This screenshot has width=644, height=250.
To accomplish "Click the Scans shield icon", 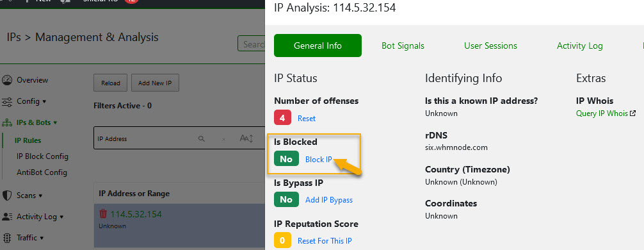I will (7, 196).
